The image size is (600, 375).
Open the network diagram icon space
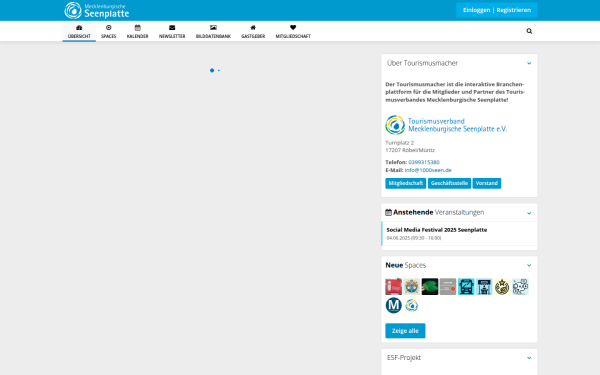click(x=520, y=286)
